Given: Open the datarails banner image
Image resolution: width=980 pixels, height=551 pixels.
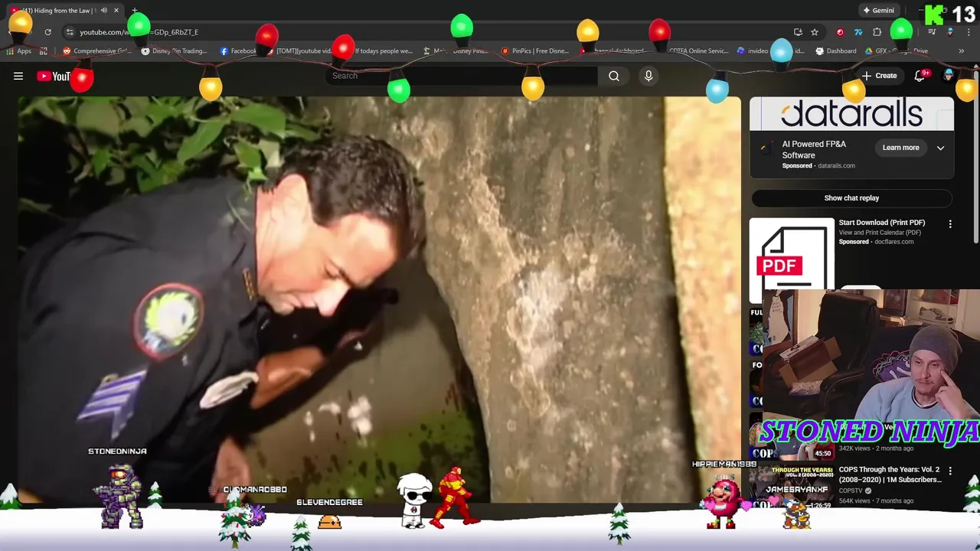Looking at the screenshot, I should 851,114.
